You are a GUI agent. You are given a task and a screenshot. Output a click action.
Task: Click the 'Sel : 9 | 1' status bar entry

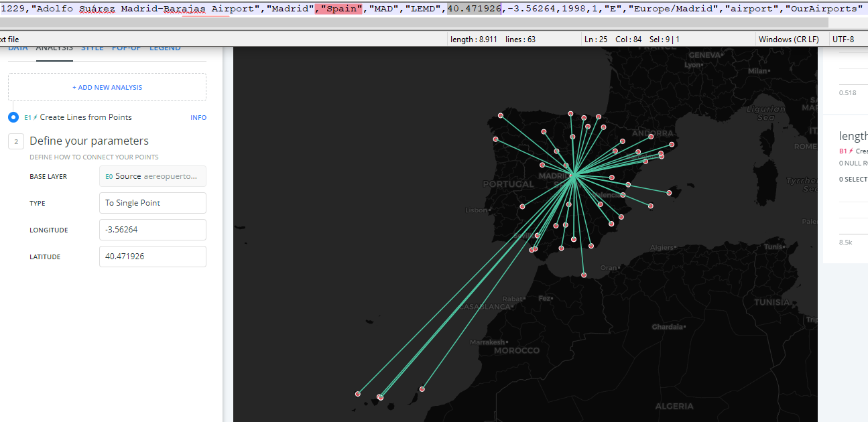coord(664,40)
